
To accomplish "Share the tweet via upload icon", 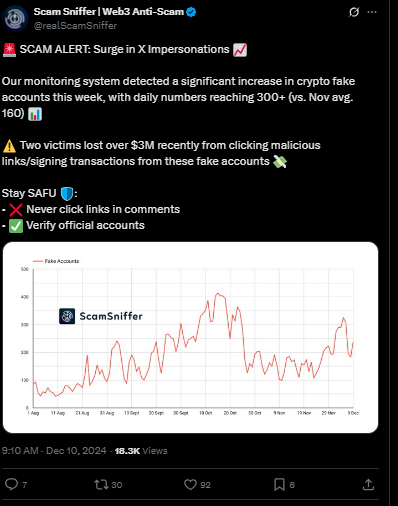I will click(x=368, y=484).
